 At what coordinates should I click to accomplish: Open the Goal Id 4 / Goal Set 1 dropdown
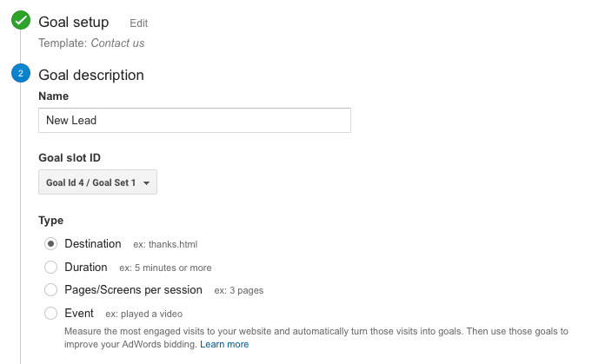97,182
